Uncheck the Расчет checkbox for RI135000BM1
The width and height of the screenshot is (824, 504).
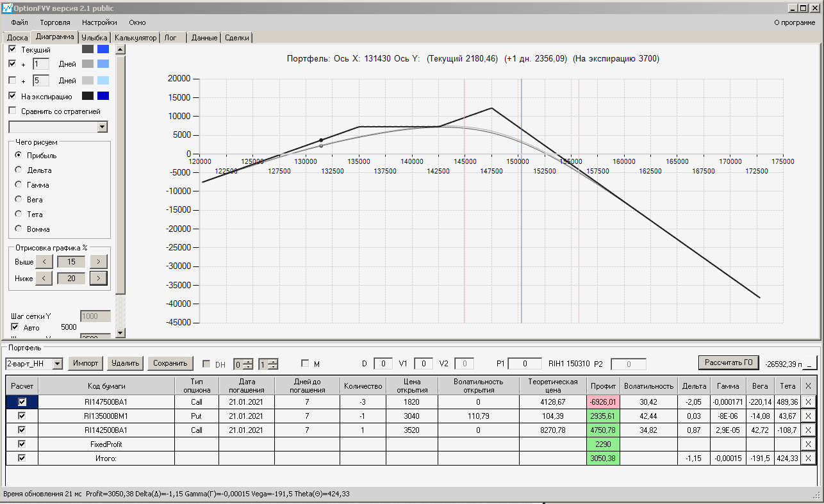click(22, 416)
